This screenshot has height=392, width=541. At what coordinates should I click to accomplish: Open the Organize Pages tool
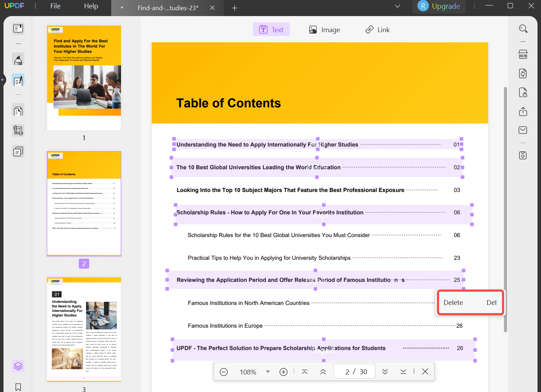click(x=18, y=110)
